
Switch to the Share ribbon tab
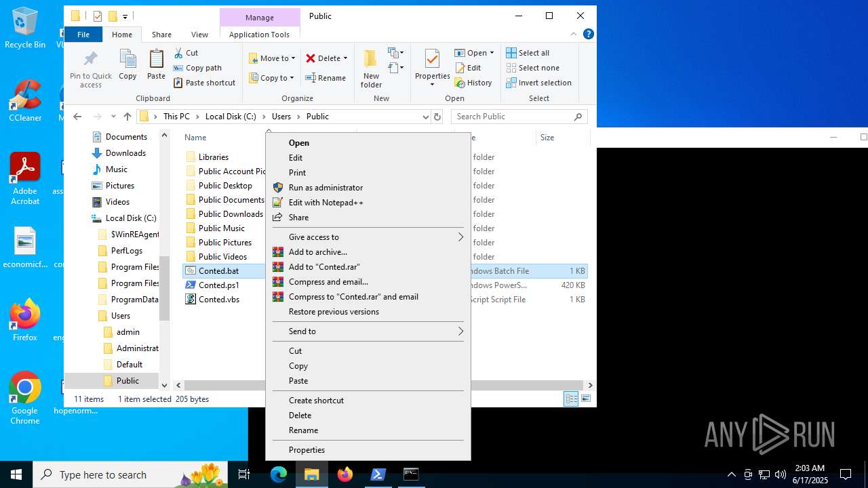161,35
